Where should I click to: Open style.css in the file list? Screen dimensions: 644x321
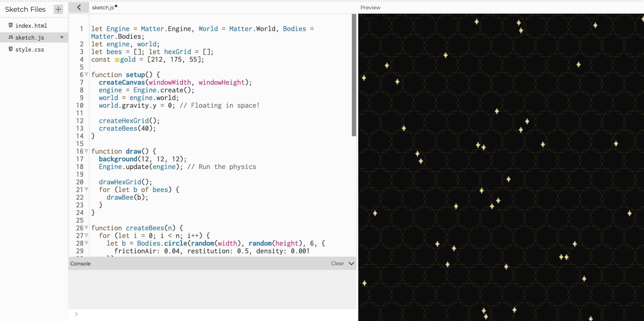[x=30, y=49]
